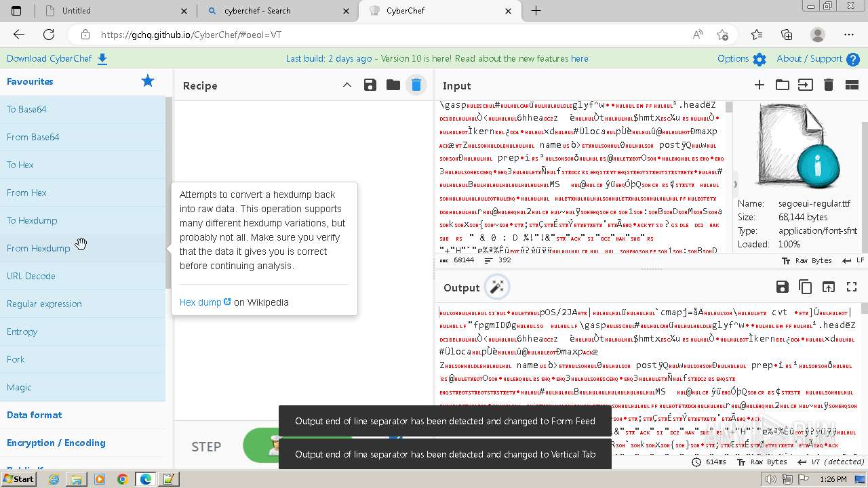Select the Magic operation
Viewport: 868px width, 488px height.
83,387
